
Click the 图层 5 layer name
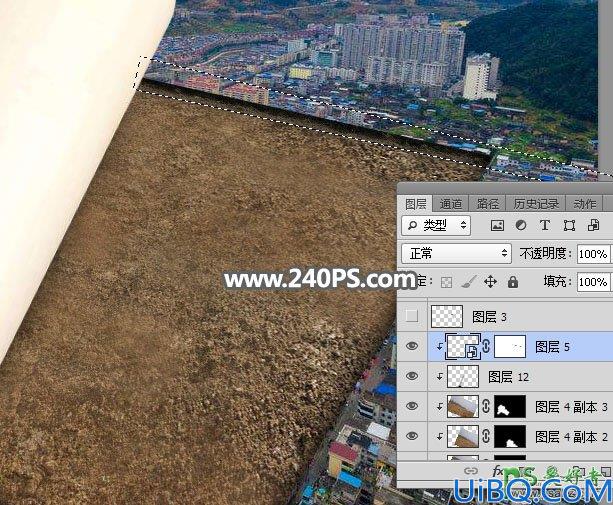552,347
